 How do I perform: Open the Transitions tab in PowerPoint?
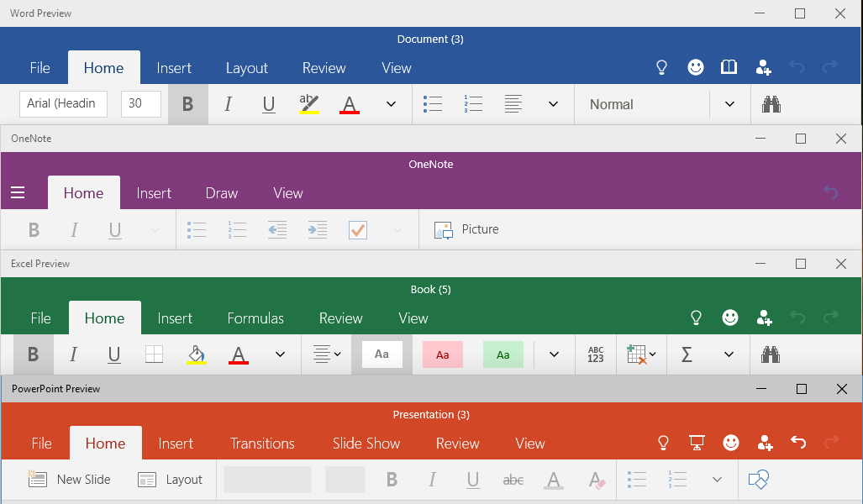click(x=262, y=444)
